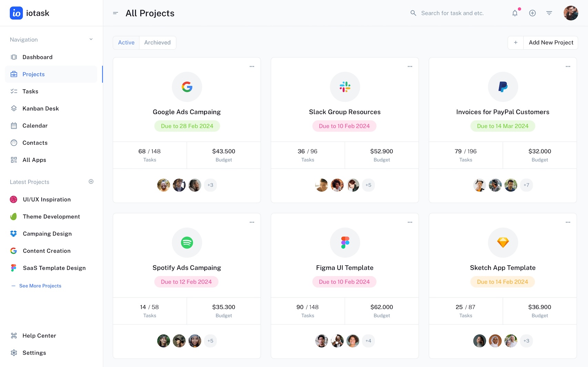Click the Spotify project logo

187,243
